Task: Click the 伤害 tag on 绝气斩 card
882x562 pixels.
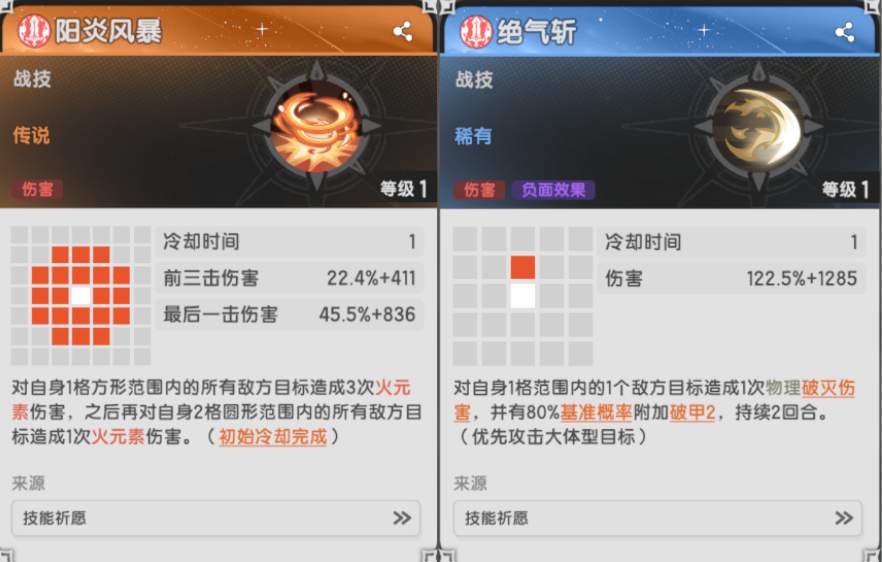Action: (x=479, y=190)
